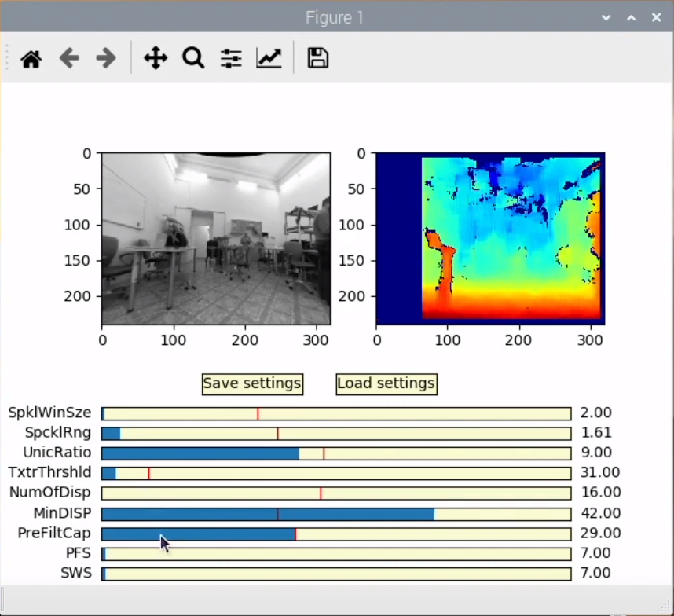Image resolution: width=674 pixels, height=616 pixels.
Task: Click the Home reset view icon
Action: click(31, 58)
